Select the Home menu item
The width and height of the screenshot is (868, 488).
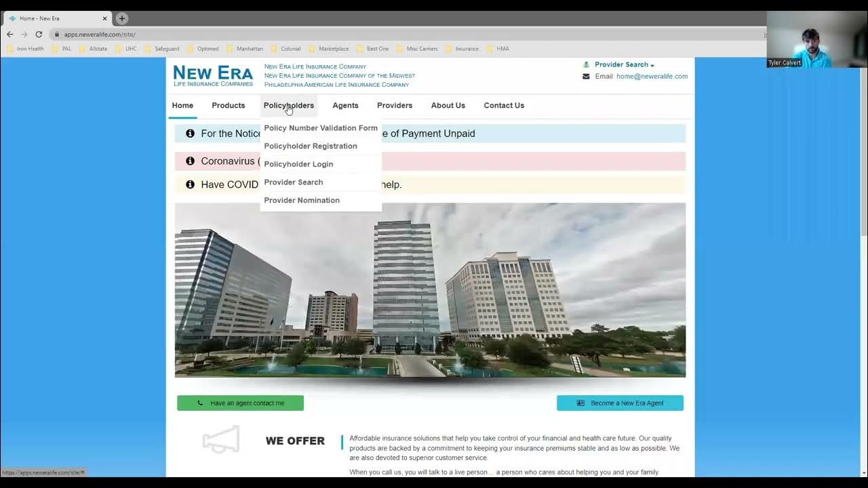click(x=182, y=106)
